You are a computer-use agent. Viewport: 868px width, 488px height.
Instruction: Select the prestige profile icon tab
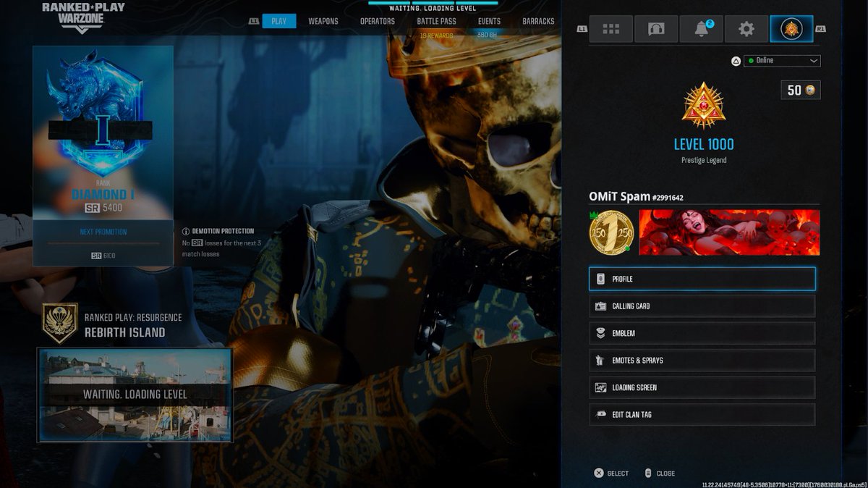pos(791,29)
